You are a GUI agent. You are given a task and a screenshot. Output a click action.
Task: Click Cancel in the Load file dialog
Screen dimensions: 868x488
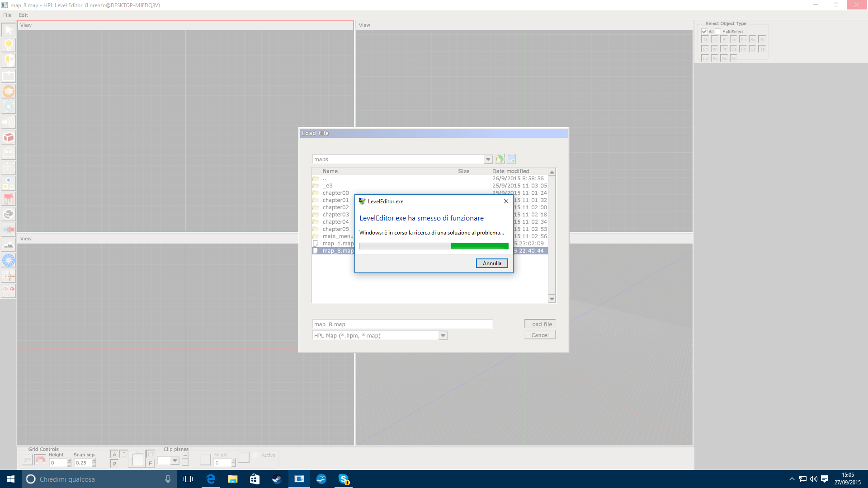(540, 335)
